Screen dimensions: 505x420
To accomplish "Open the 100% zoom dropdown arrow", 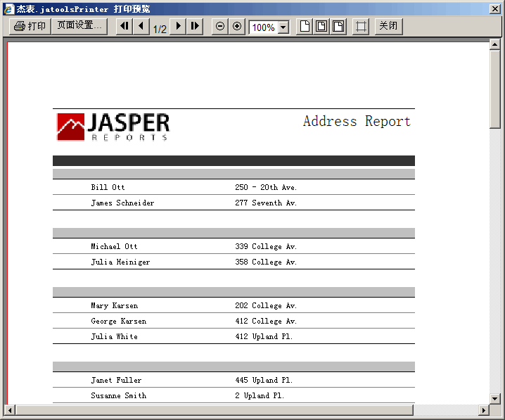I will pyautogui.click(x=283, y=27).
